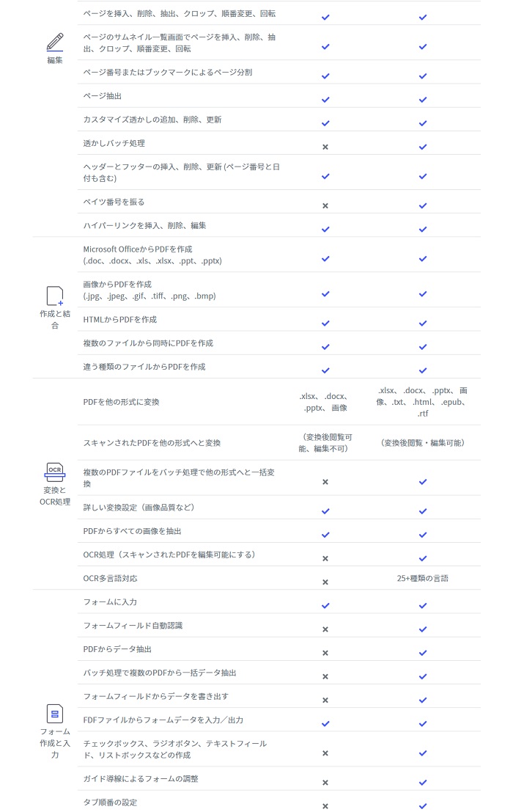The width and height of the screenshot is (513, 812).
Task: Click the X mark for 透かしバッチ処理
Action: point(325,147)
